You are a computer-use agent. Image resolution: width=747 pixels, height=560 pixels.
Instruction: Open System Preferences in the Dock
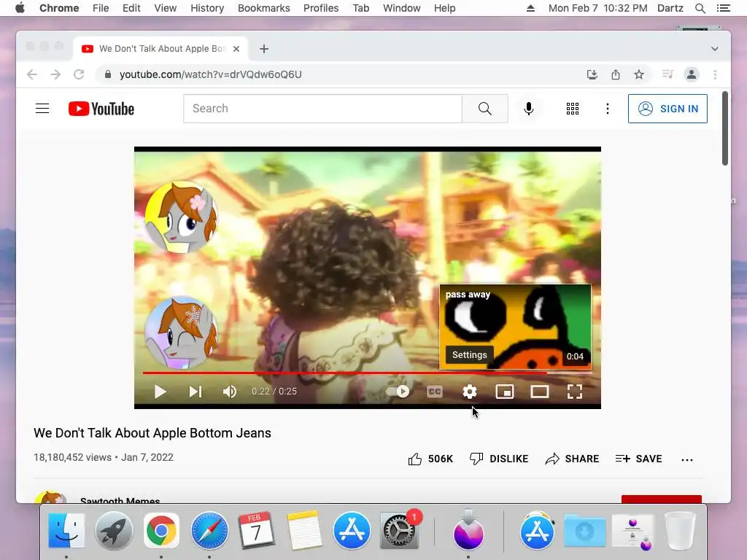pos(399,531)
